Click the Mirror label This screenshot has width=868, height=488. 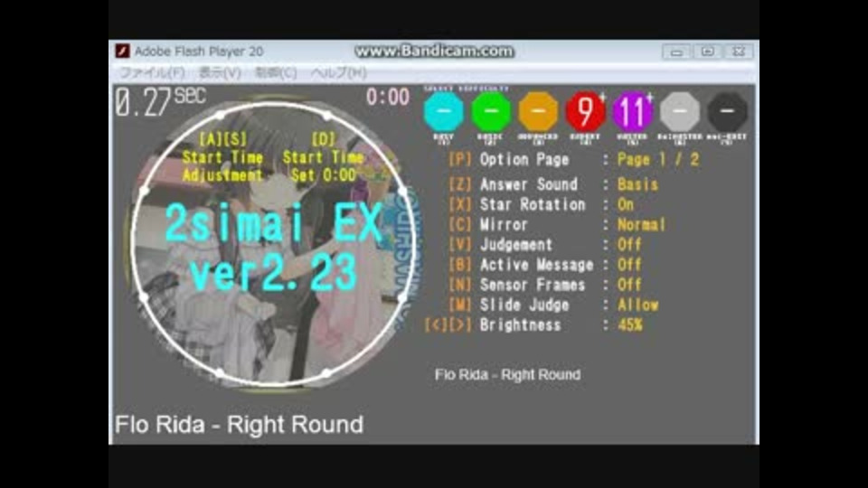(504, 225)
